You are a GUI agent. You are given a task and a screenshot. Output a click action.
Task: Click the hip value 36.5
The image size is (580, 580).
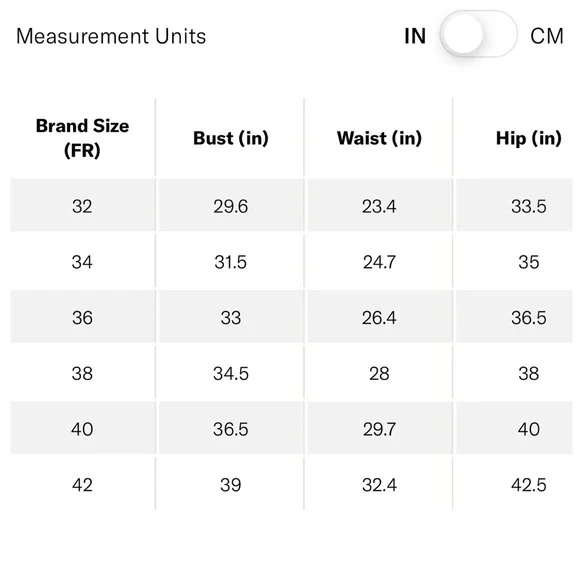click(x=529, y=317)
